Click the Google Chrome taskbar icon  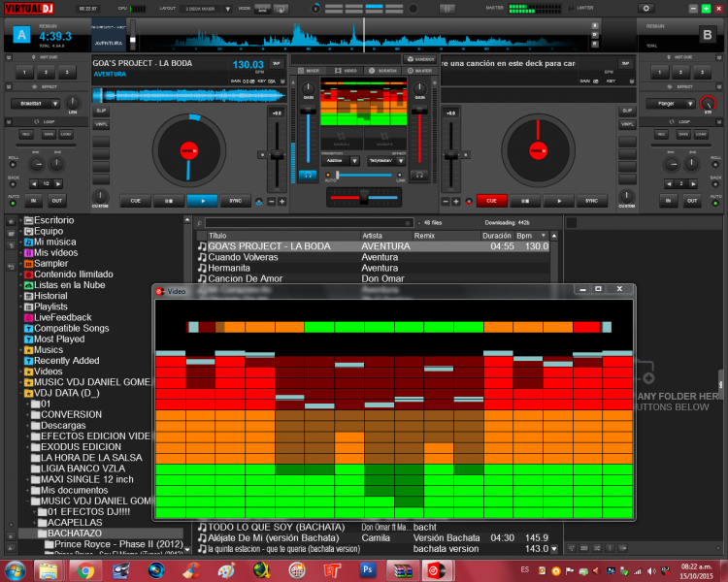pyautogui.click(x=85, y=569)
